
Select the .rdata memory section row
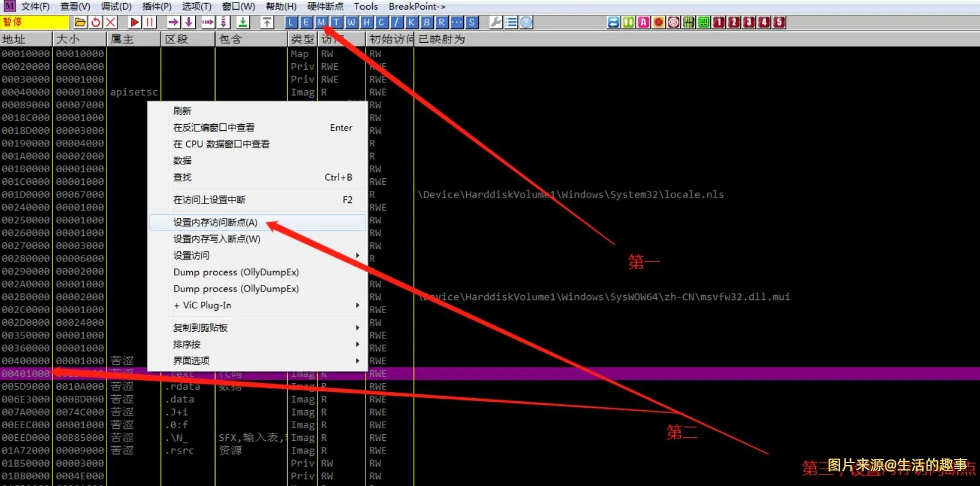(x=181, y=387)
